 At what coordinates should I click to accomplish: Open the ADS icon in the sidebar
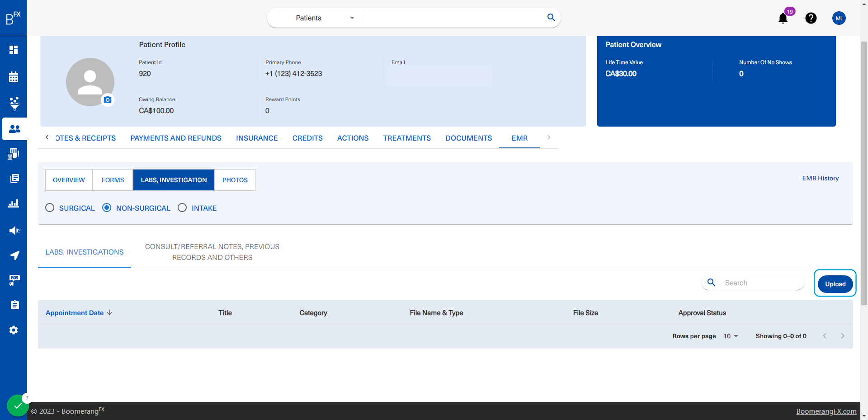click(x=14, y=280)
